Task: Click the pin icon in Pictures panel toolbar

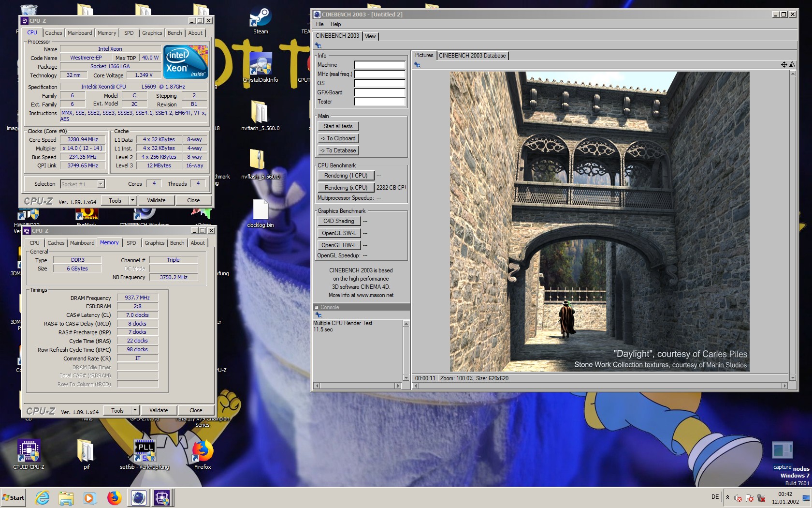Action: click(x=417, y=65)
